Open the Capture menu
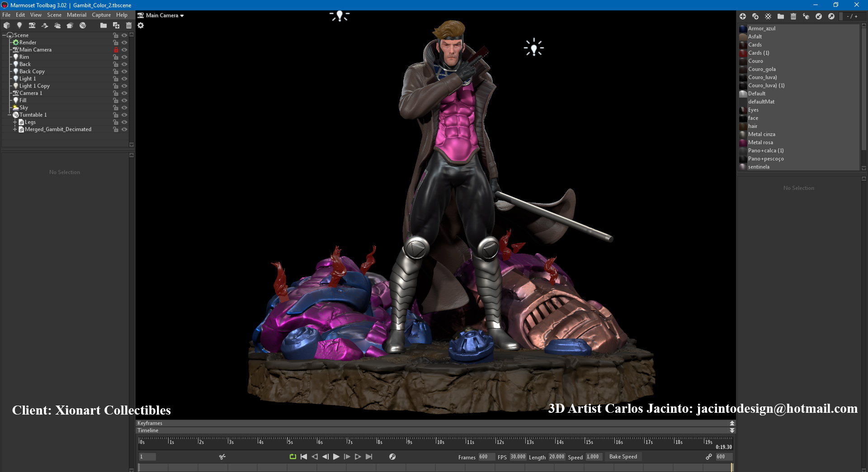 pyautogui.click(x=101, y=15)
